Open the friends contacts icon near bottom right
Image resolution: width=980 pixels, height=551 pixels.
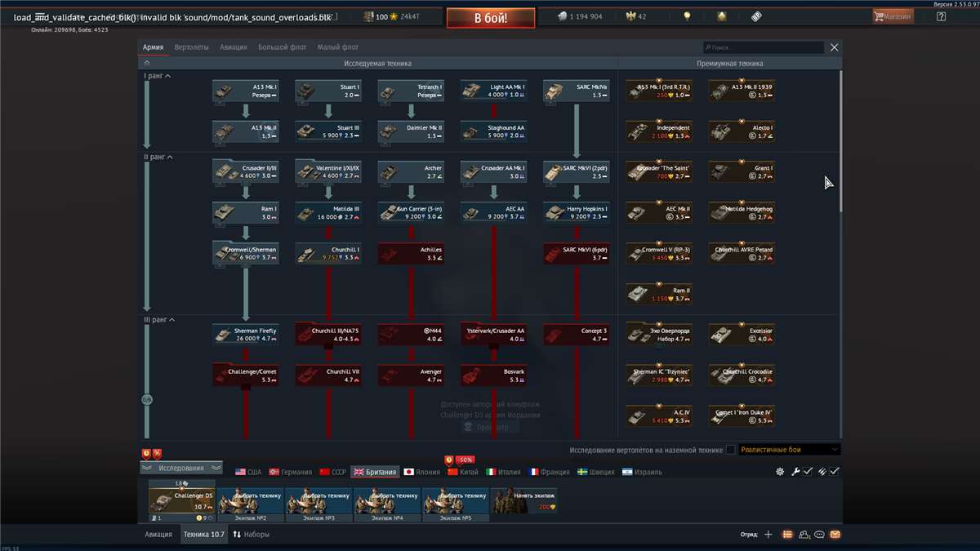point(804,534)
